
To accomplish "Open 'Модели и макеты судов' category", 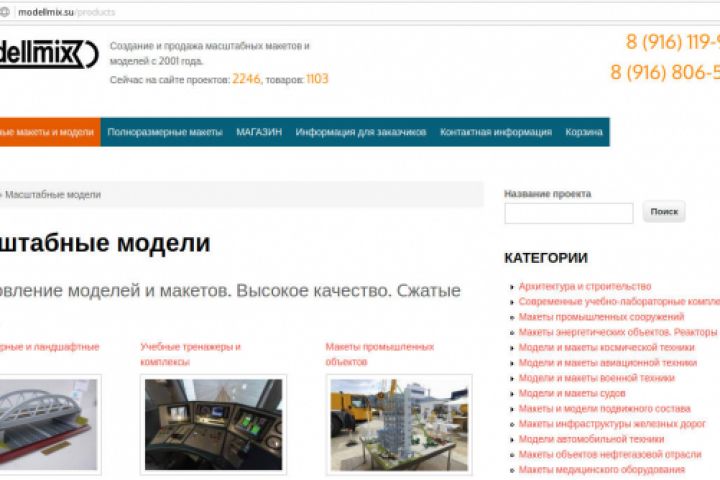I will (x=572, y=393).
